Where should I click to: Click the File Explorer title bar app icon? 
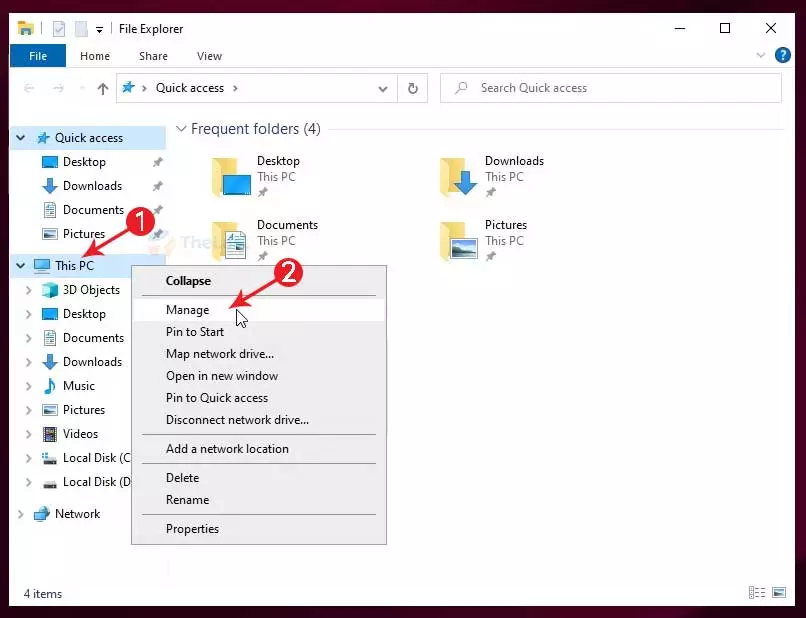[25, 28]
